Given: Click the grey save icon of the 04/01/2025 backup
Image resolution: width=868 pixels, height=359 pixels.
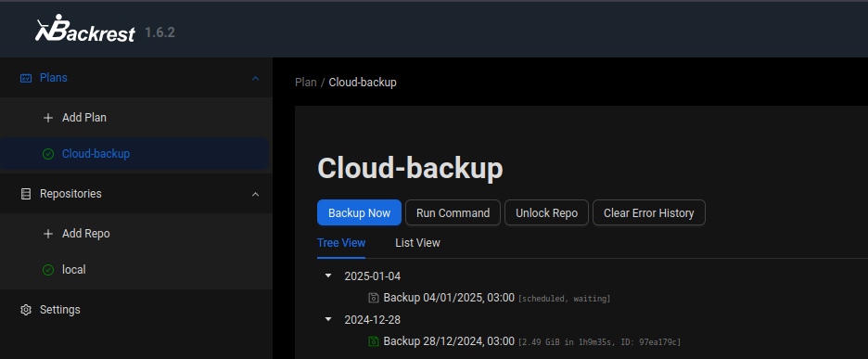Looking at the screenshot, I should pos(374,298).
